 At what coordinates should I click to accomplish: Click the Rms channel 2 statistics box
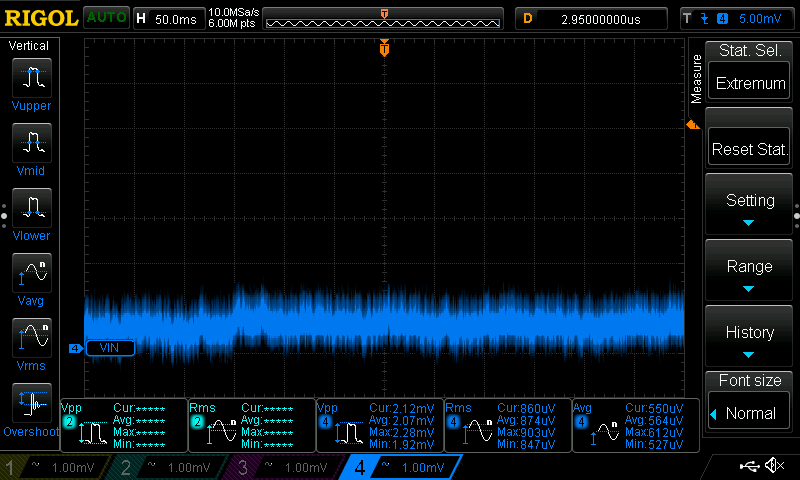252,425
